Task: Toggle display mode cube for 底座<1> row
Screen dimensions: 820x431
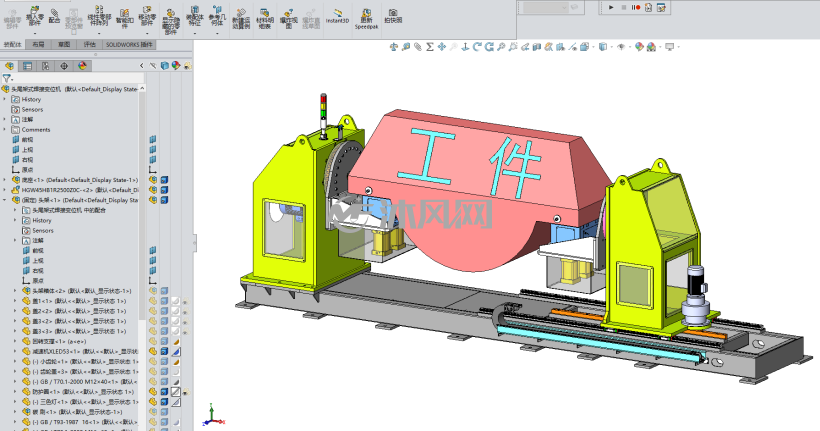Action: pyautogui.click(x=164, y=180)
